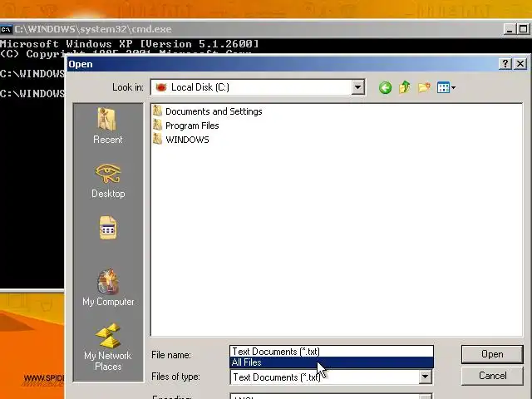This screenshot has height=399, width=532.
Task: Open the View Menu icon
Action: [443, 87]
